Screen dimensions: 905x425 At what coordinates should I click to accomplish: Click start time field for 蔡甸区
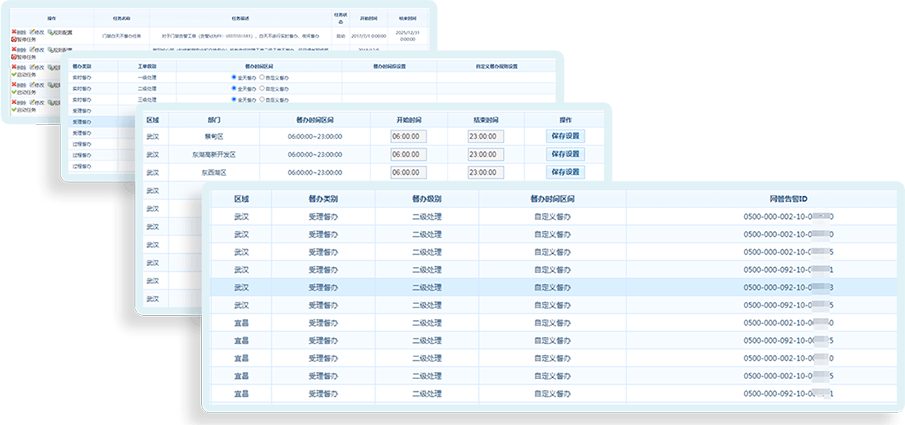pyautogui.click(x=408, y=137)
